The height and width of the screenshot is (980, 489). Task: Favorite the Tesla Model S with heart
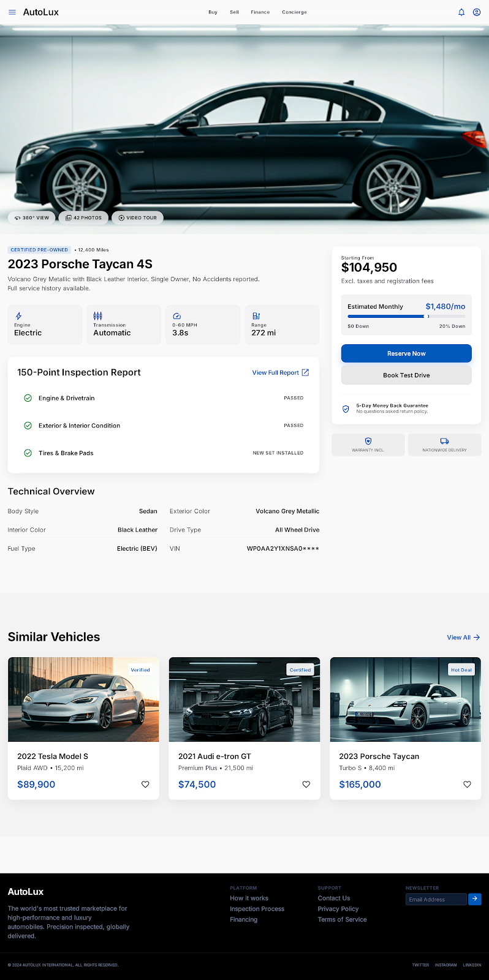(x=145, y=785)
